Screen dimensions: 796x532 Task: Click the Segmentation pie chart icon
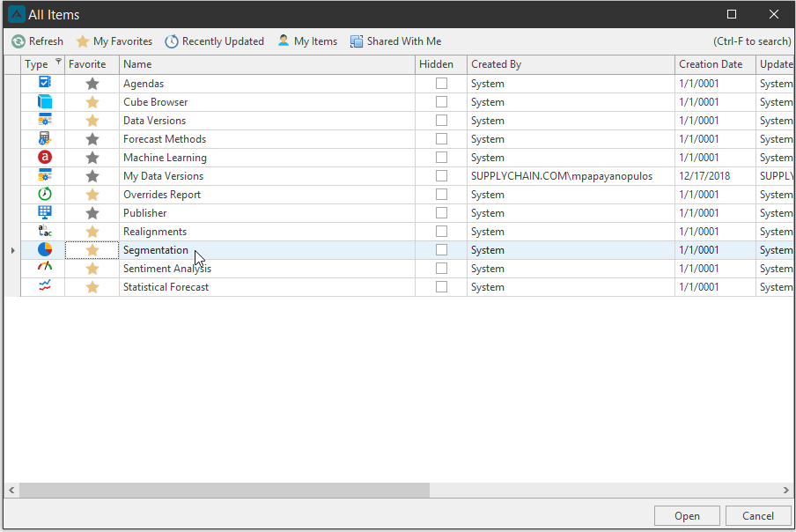pyautogui.click(x=45, y=249)
